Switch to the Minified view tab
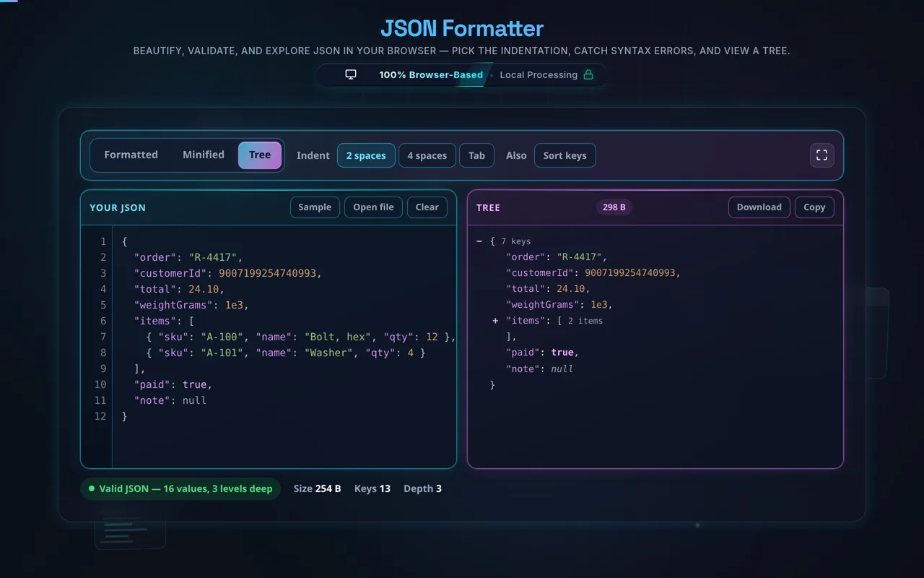Screen dimensions: 924x578 click(204, 155)
